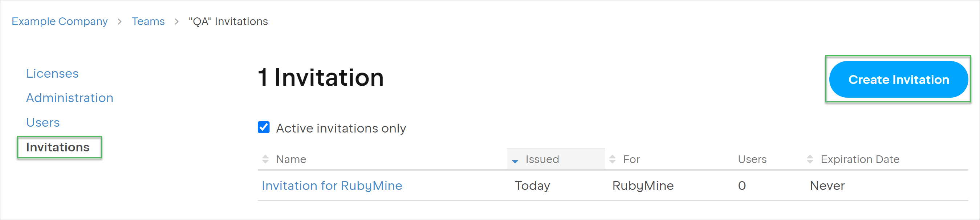Switch to the Administration sidebar item
Screen dimensions: 980x220
70,98
